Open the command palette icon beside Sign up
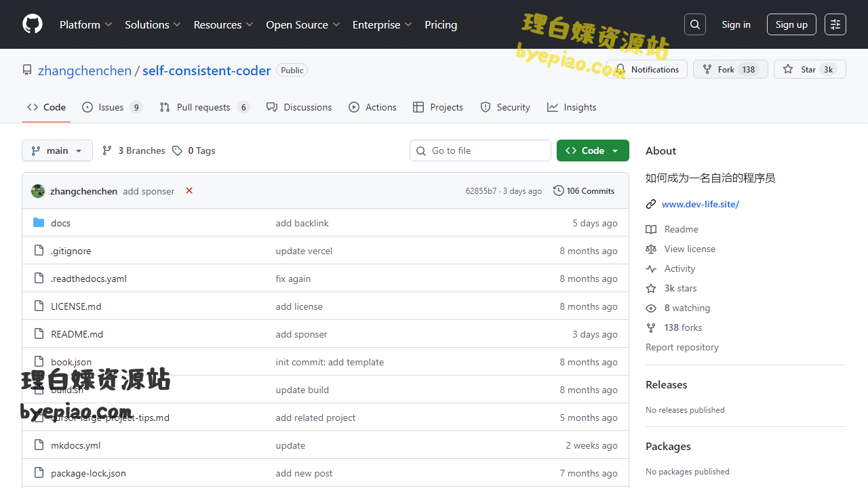 click(835, 24)
